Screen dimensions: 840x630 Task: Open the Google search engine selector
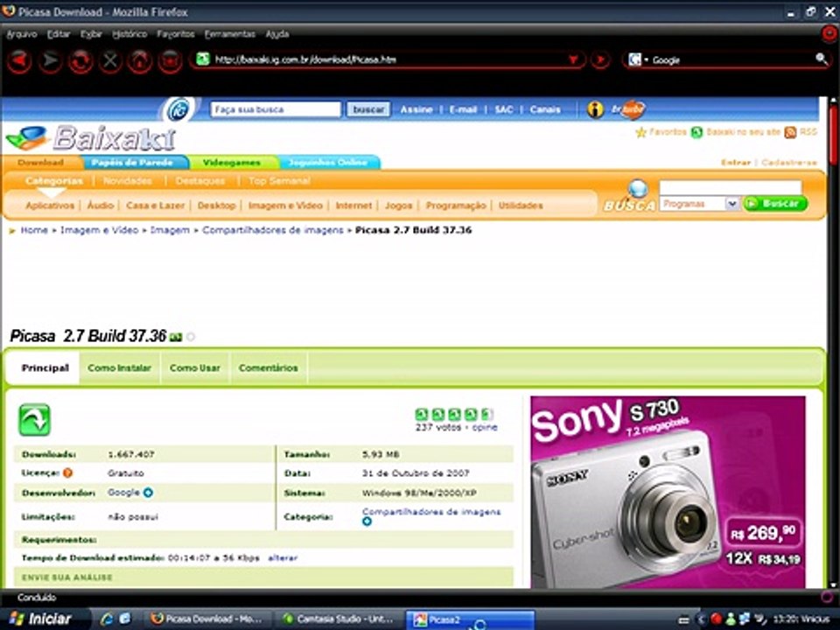pyautogui.click(x=638, y=59)
